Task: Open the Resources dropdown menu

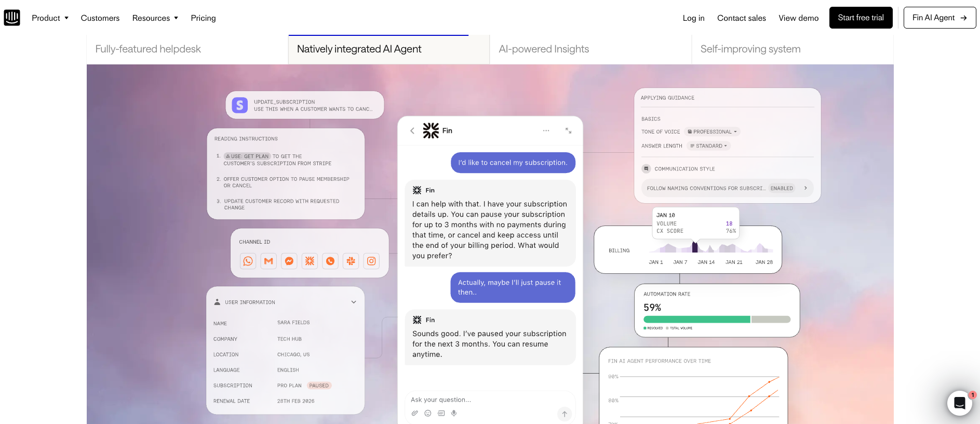Action: point(155,18)
